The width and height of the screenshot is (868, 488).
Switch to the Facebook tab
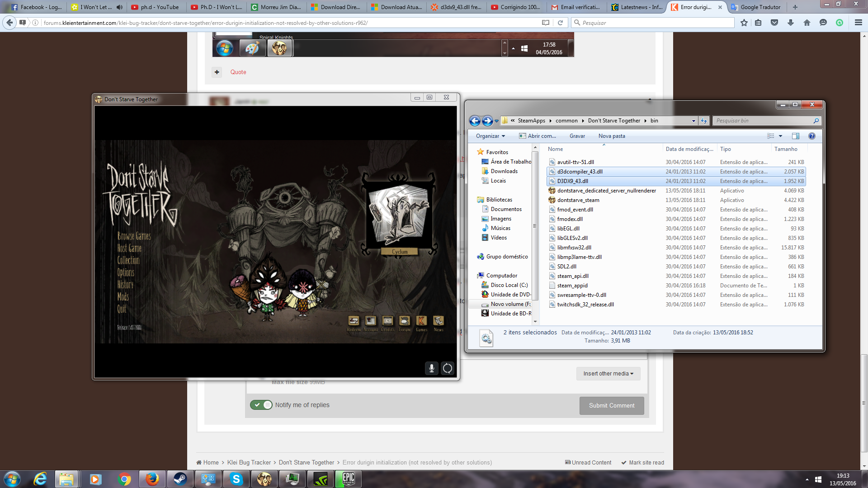pos(37,7)
